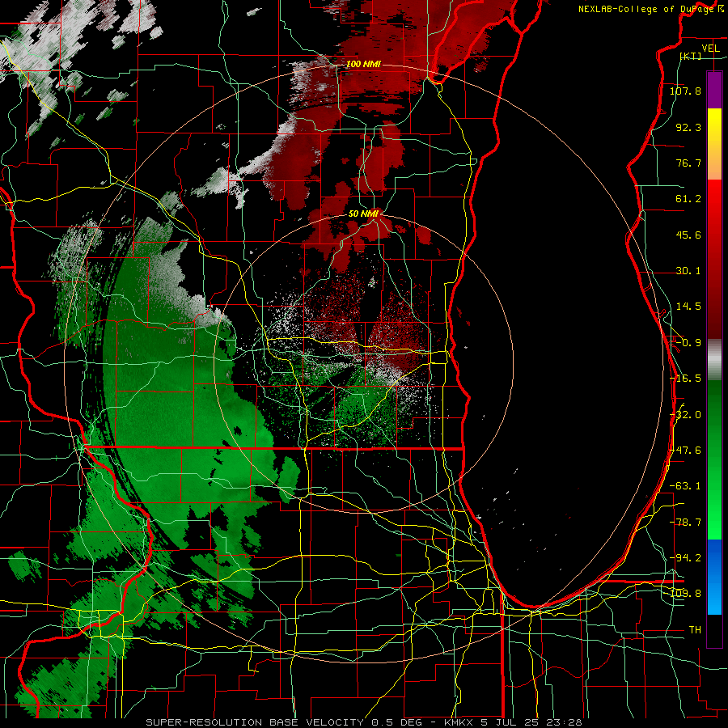The width and height of the screenshot is (728, 728).
Task: Click the VEL legend title
Action: (710, 49)
